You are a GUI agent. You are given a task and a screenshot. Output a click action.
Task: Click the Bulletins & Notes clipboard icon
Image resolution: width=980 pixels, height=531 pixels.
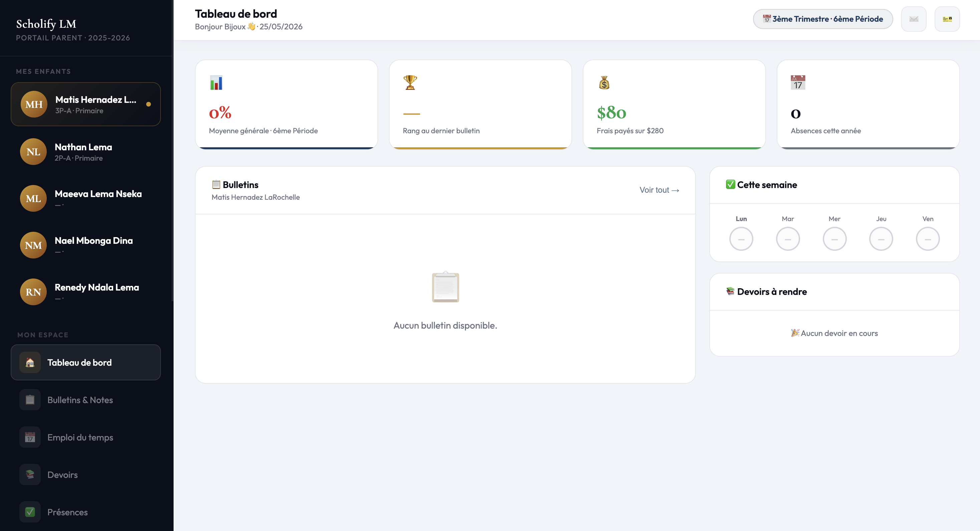[30, 400]
